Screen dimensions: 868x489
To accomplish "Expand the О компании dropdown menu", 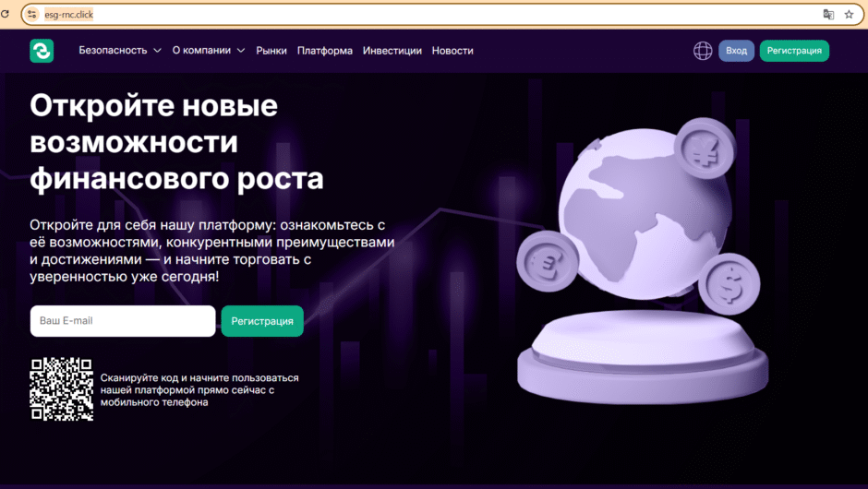I will (x=209, y=51).
